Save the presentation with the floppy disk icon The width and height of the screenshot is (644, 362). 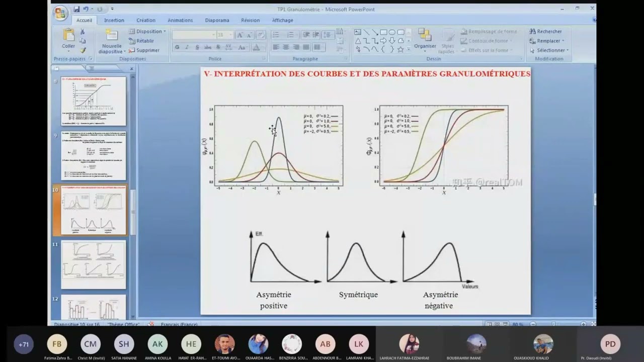point(76,9)
